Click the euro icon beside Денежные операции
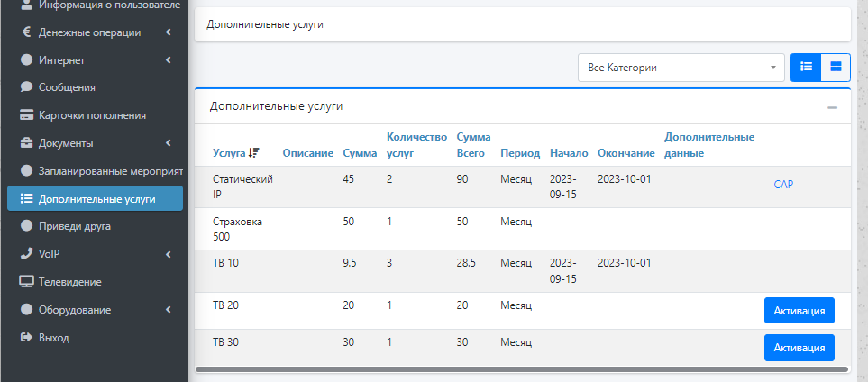 (x=26, y=32)
